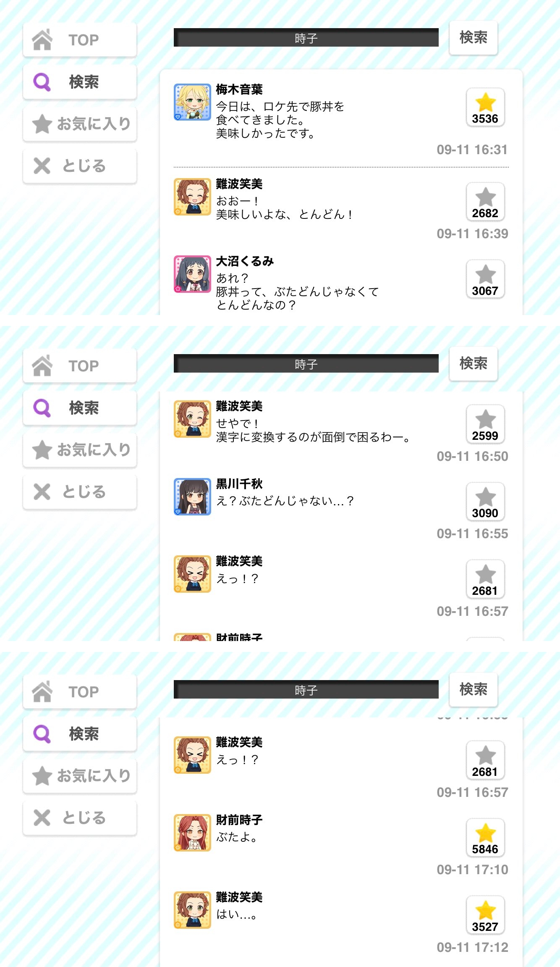Open the 梅木音葉 avatar thumbnail

pos(192,102)
